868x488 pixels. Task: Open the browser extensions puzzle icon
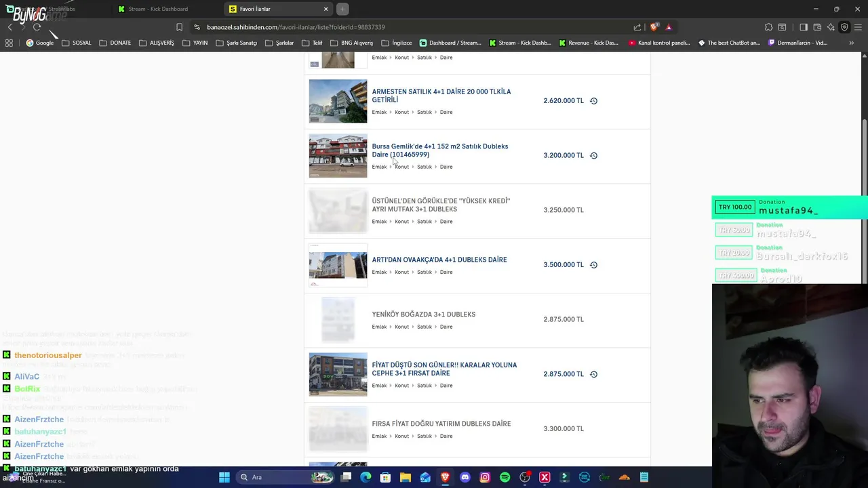tap(768, 27)
